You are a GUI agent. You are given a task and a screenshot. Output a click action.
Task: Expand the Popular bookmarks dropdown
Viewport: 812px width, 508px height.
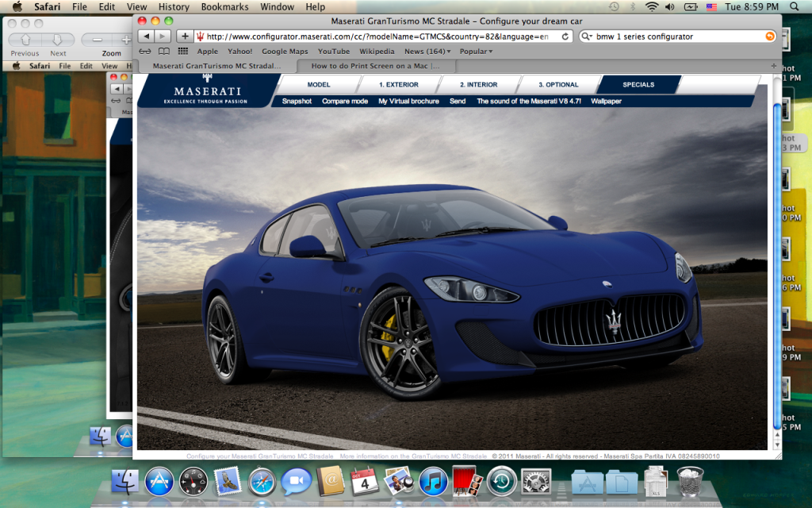point(476,52)
